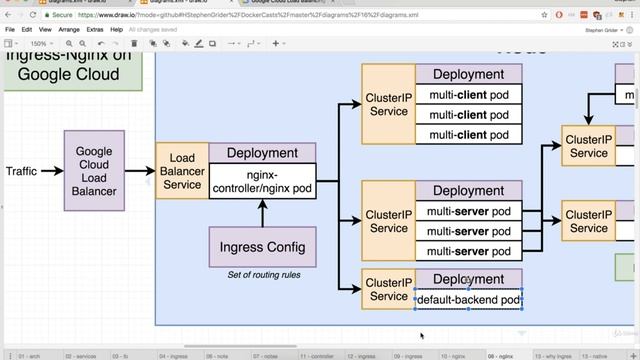The width and height of the screenshot is (640, 360).
Task: Reload the page in browser
Action: [33, 15]
